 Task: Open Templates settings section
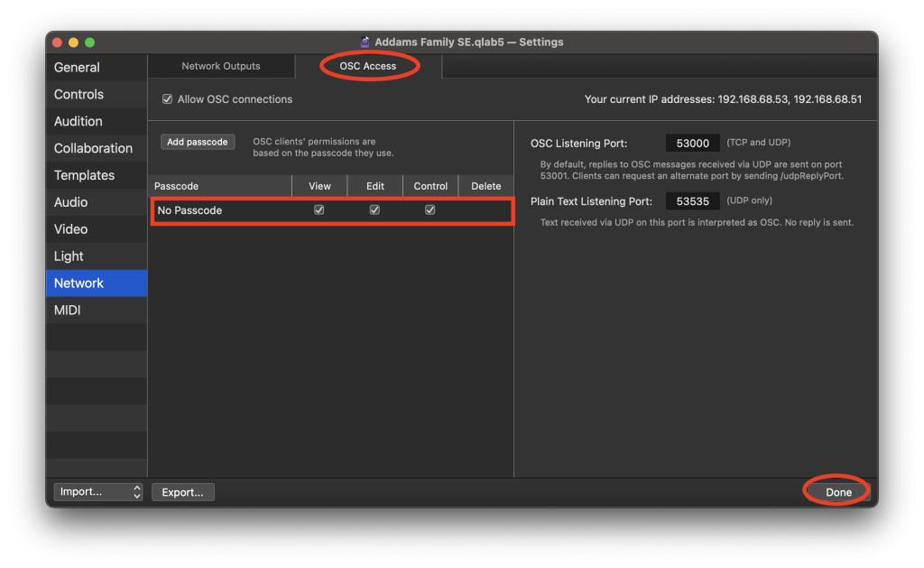[x=96, y=175]
